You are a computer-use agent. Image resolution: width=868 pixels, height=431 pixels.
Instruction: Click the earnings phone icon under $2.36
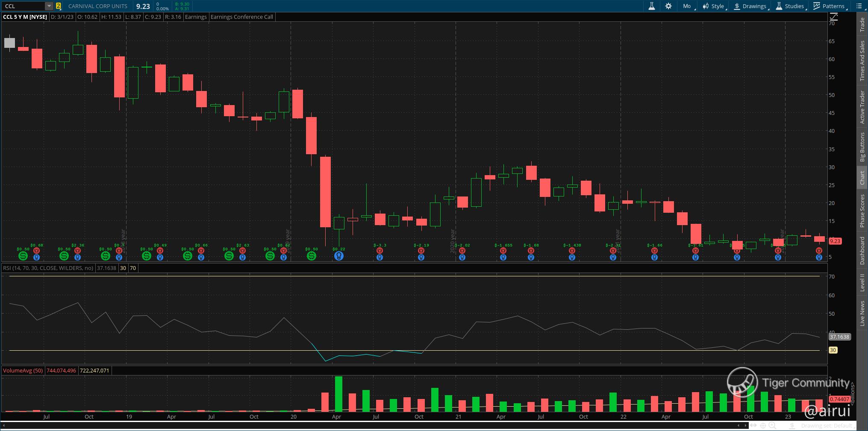pyautogui.click(x=78, y=251)
